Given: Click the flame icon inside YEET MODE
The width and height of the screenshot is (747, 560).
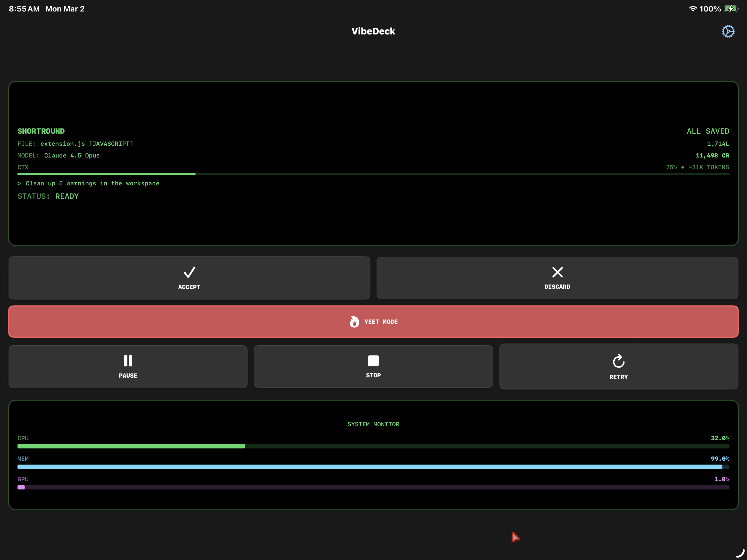Looking at the screenshot, I should tap(354, 322).
